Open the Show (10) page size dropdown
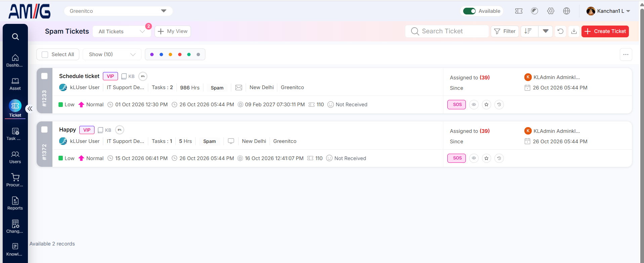Viewport: 644px width, 263px height. coord(112,54)
